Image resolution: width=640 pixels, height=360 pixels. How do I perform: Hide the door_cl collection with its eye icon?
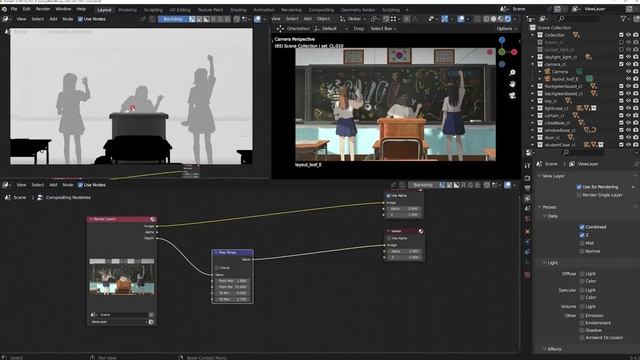(x=629, y=138)
